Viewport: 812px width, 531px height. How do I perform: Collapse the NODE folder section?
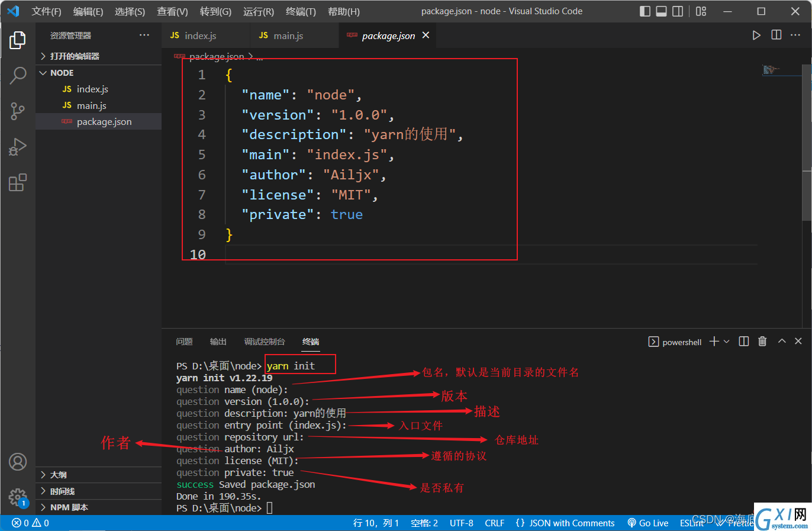99,73
